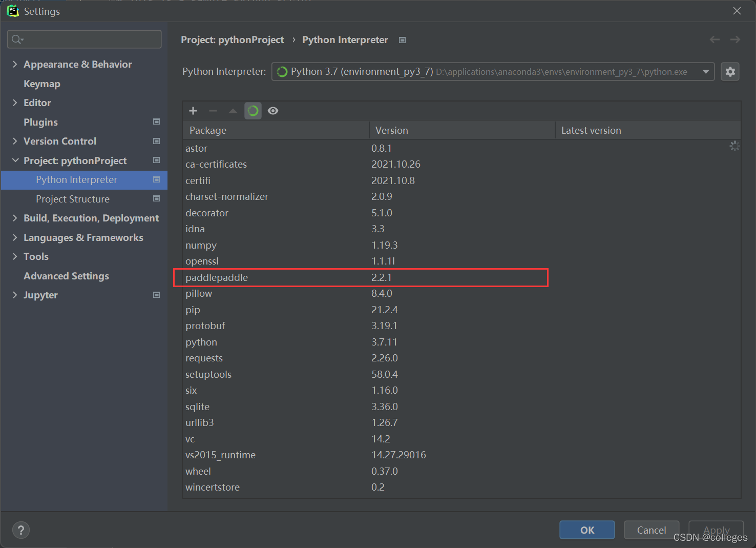Click the Cancel button
This screenshot has width=756, height=548.
[652, 530]
